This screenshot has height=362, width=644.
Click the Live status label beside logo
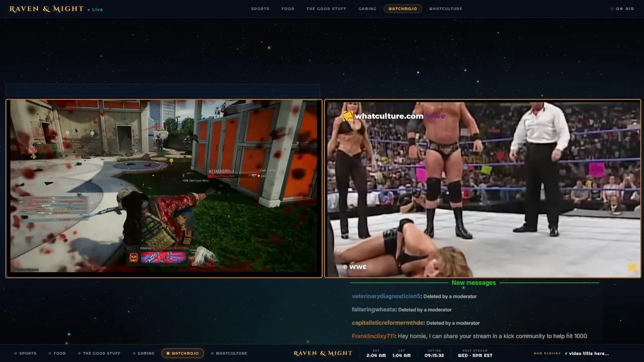pos(95,10)
